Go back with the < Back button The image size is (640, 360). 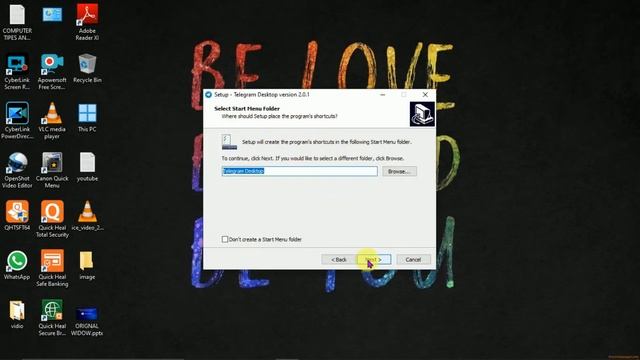(x=339, y=260)
